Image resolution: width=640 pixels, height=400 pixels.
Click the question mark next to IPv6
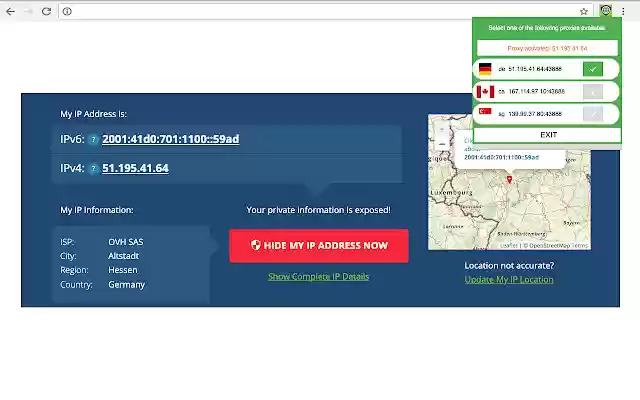pyautogui.click(x=93, y=139)
